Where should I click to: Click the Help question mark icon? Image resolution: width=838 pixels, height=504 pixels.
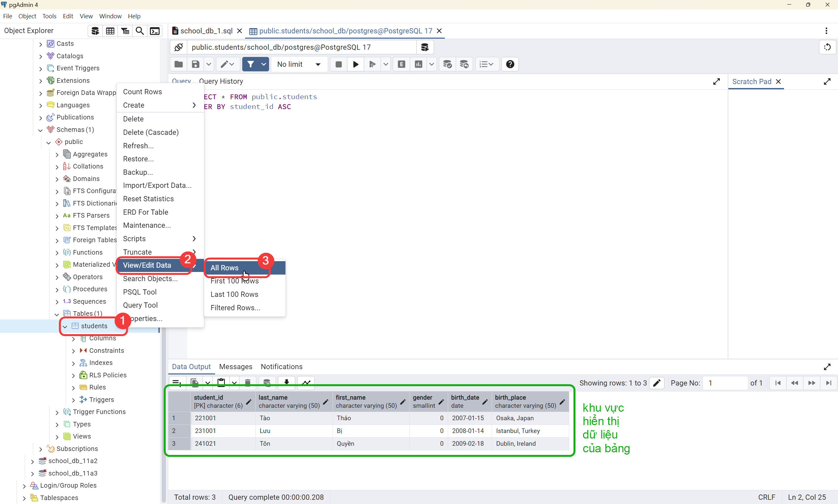pyautogui.click(x=510, y=64)
